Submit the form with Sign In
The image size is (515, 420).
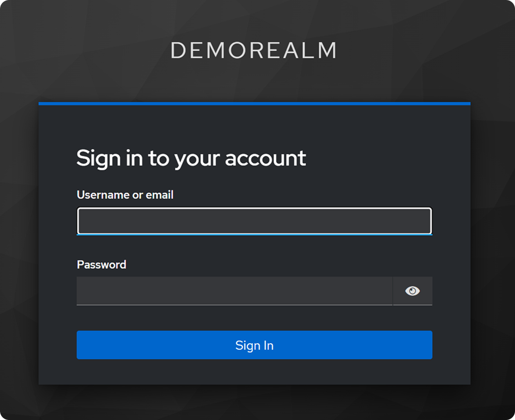[x=254, y=345]
